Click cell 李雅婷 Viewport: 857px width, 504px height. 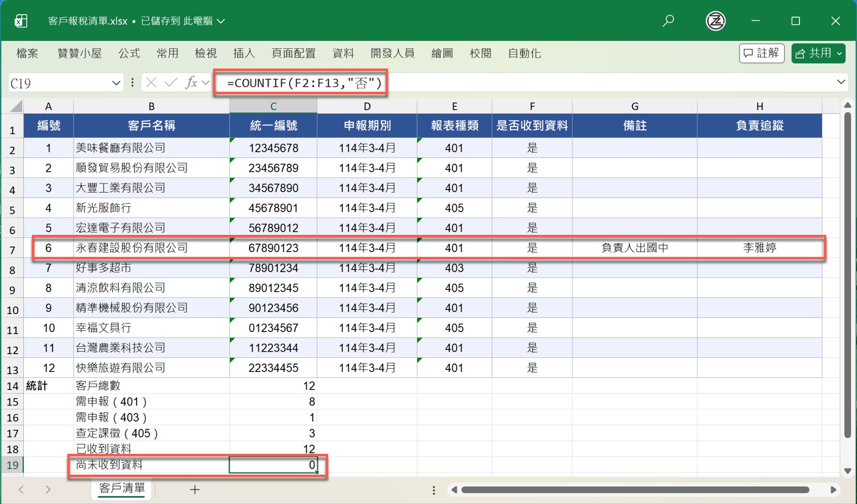coord(759,248)
